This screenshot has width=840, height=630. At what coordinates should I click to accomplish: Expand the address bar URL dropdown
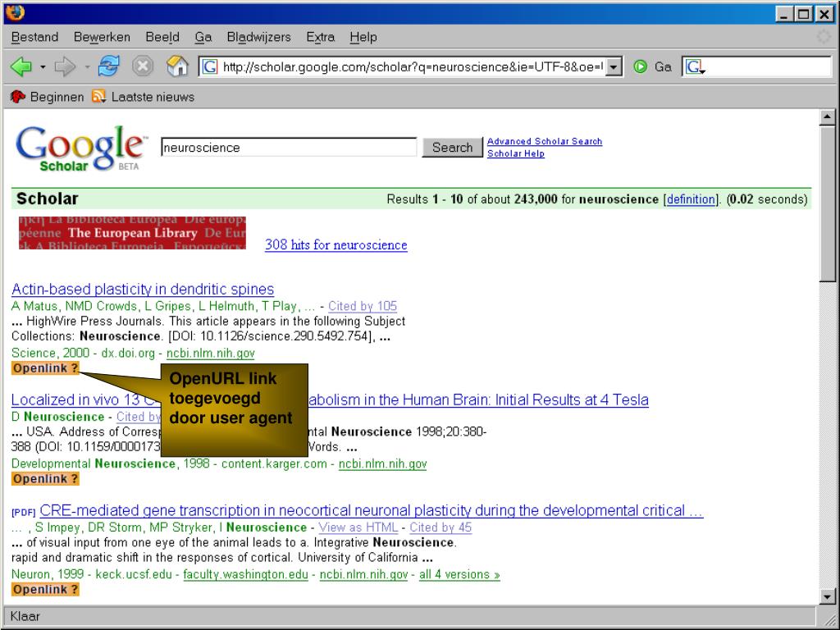pos(614,67)
